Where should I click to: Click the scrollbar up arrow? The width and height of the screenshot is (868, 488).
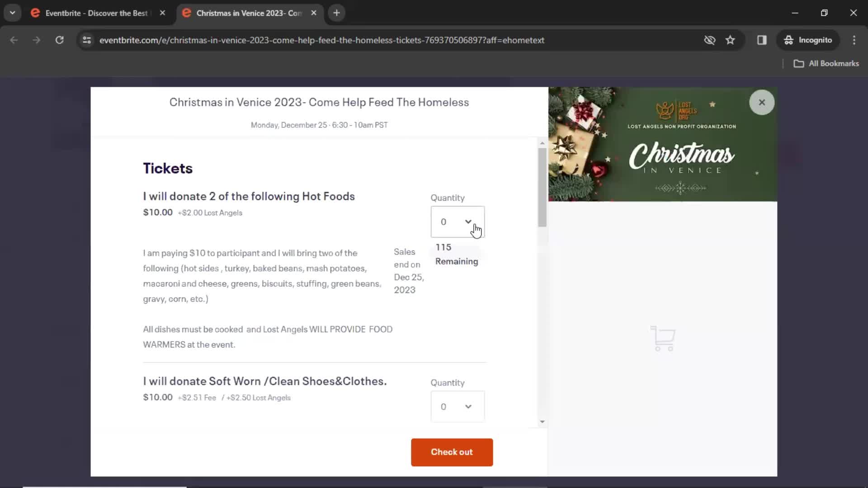[542, 143]
